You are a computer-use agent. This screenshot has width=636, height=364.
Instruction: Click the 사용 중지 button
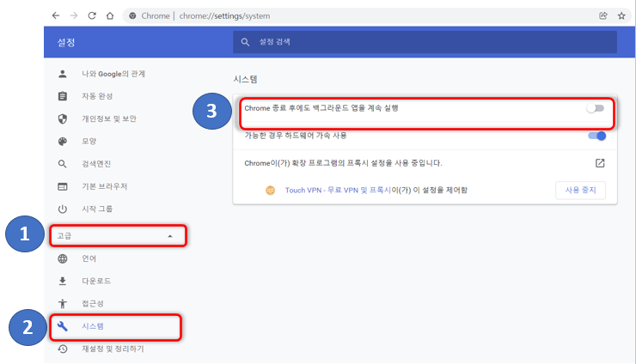580,190
